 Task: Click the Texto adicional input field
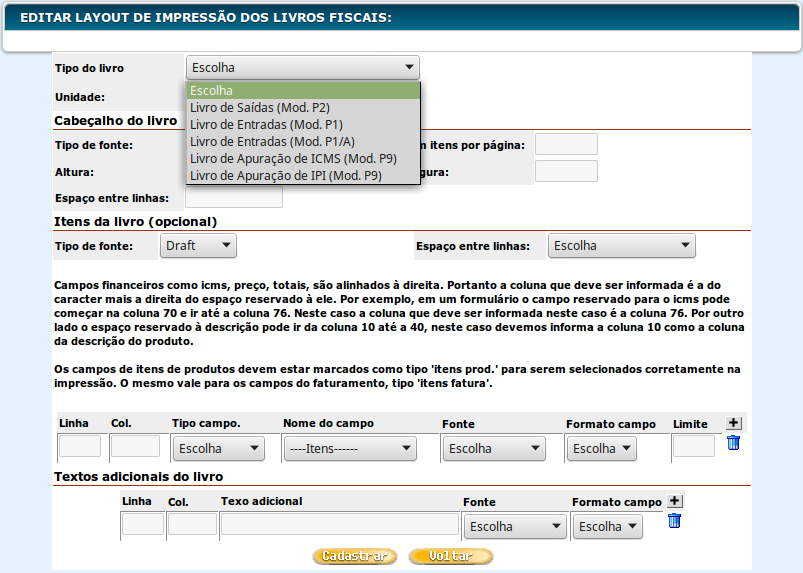tap(338, 524)
